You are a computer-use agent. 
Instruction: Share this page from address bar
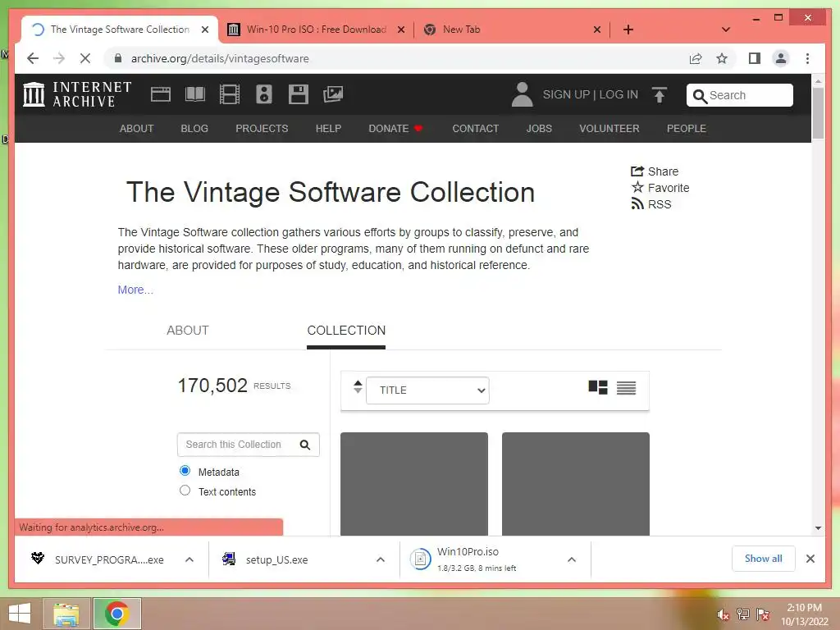click(x=696, y=58)
